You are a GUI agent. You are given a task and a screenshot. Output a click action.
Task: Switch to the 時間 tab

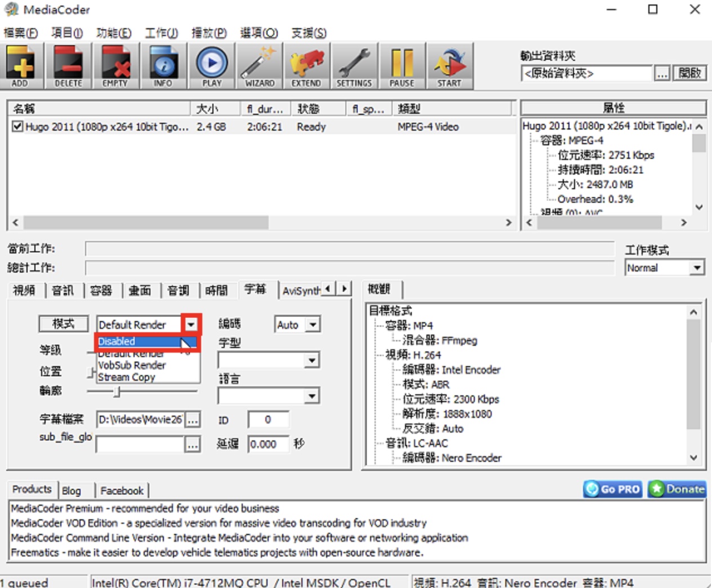216,290
